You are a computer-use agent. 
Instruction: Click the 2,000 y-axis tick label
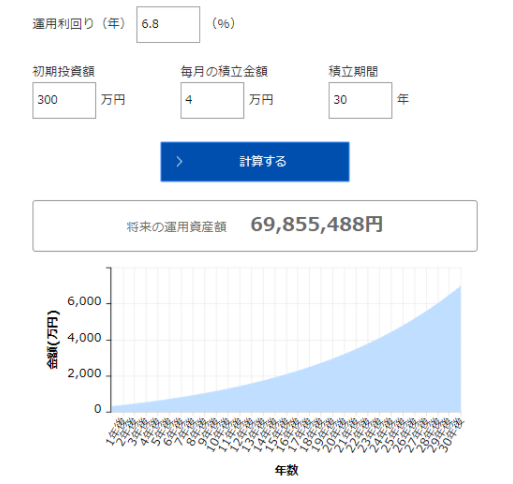84,374
